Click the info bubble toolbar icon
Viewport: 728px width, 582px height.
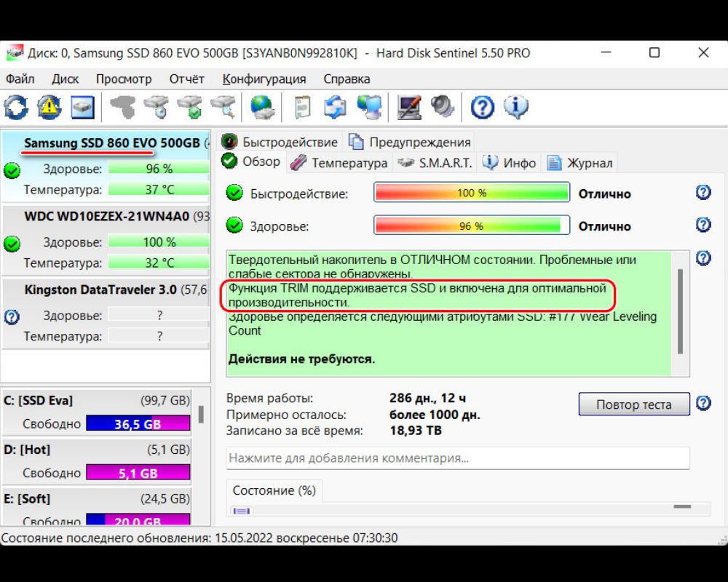coord(516,107)
